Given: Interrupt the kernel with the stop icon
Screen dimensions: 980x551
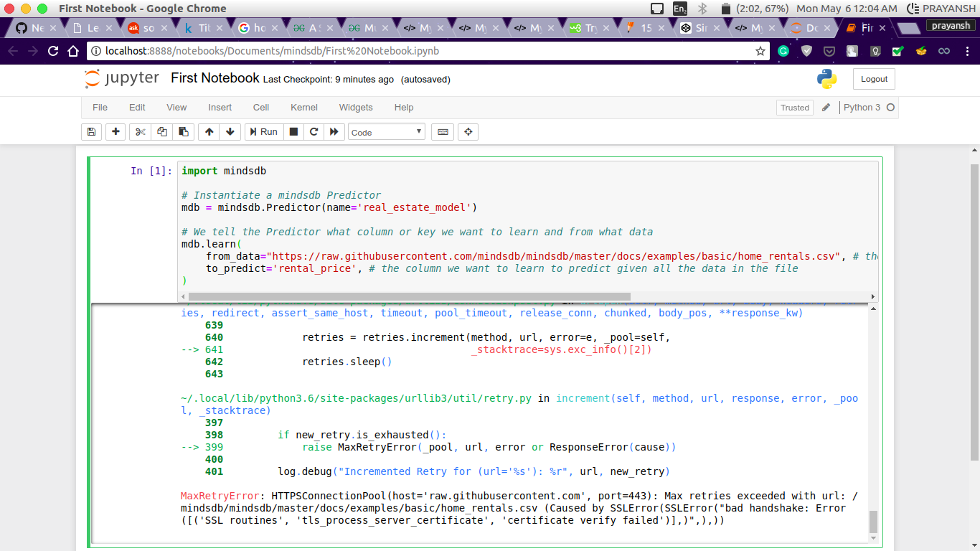Looking at the screenshot, I should point(293,132).
